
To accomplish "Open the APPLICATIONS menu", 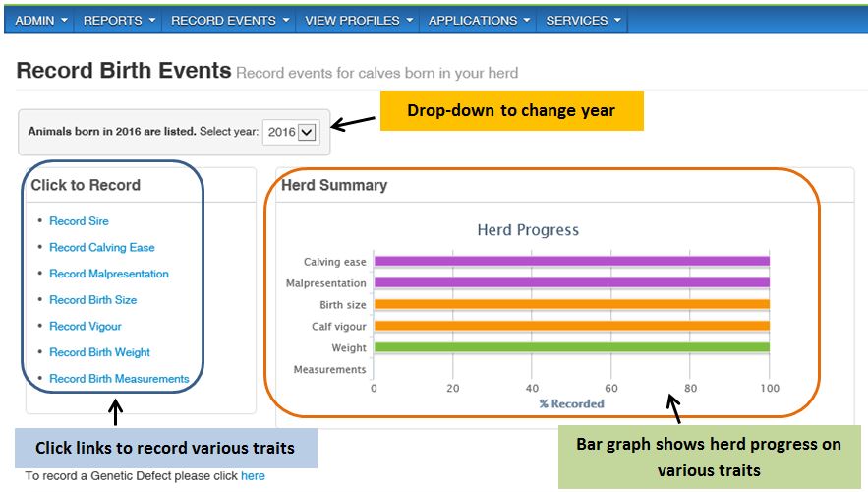I will 479,21.
